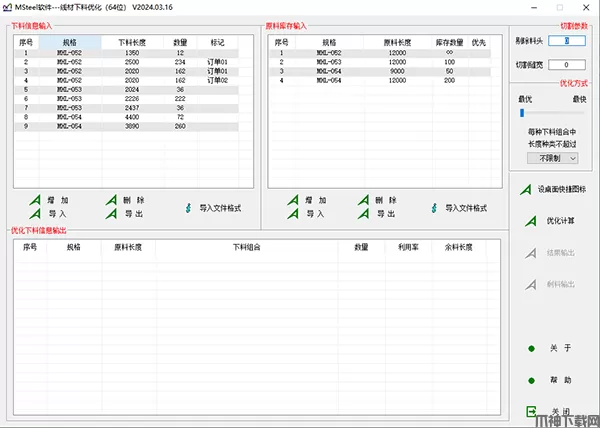Run 优化计算

click(x=553, y=220)
